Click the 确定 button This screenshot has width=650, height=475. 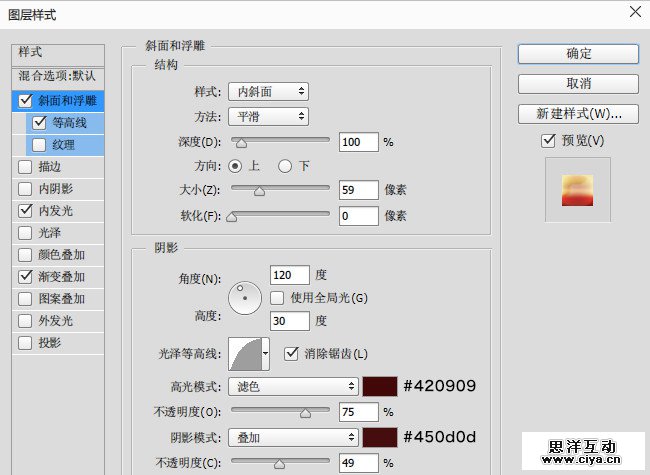click(x=578, y=53)
